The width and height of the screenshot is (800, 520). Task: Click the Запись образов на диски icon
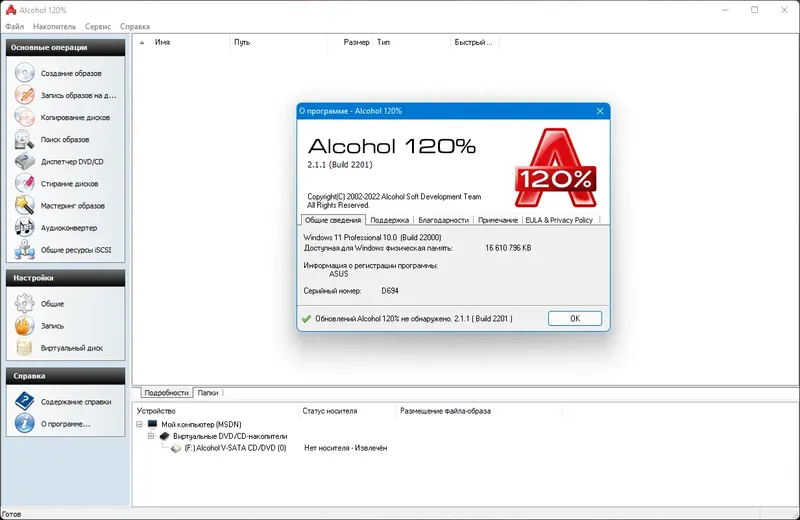pos(24,95)
